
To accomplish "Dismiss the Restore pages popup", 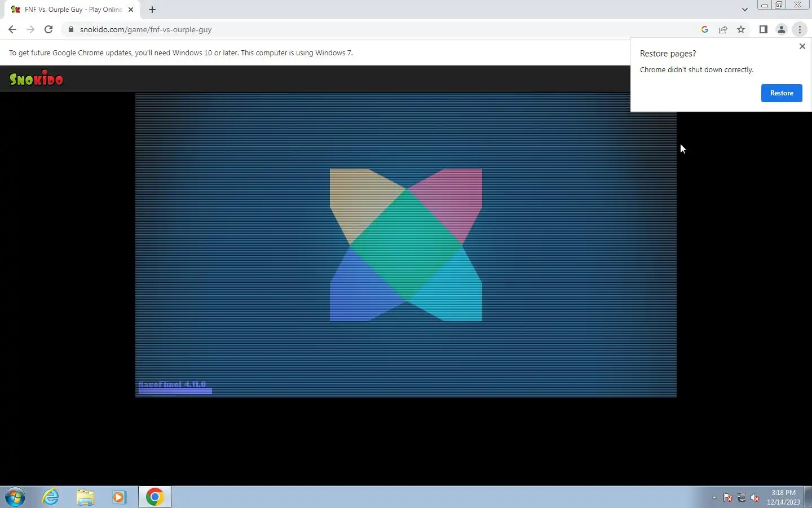I will 802,46.
